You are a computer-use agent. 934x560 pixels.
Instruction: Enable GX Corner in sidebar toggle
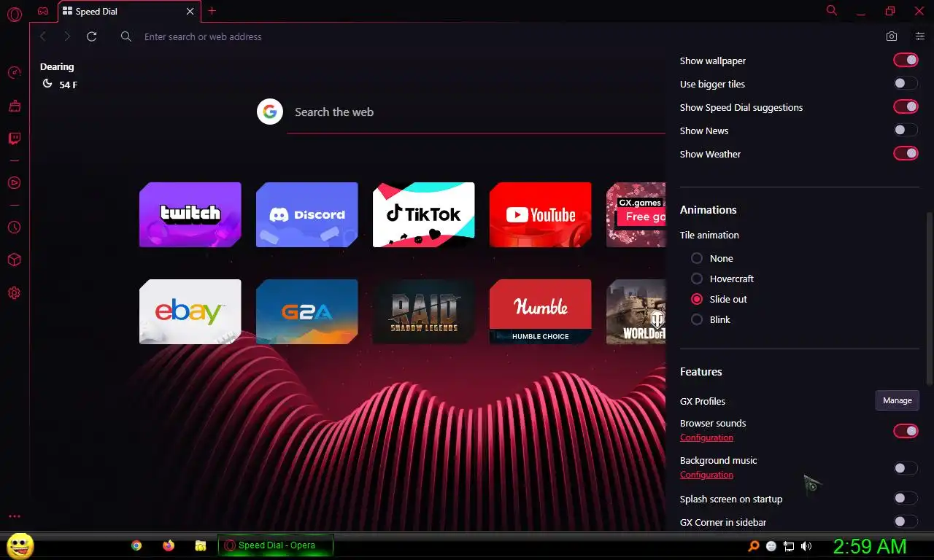click(906, 521)
